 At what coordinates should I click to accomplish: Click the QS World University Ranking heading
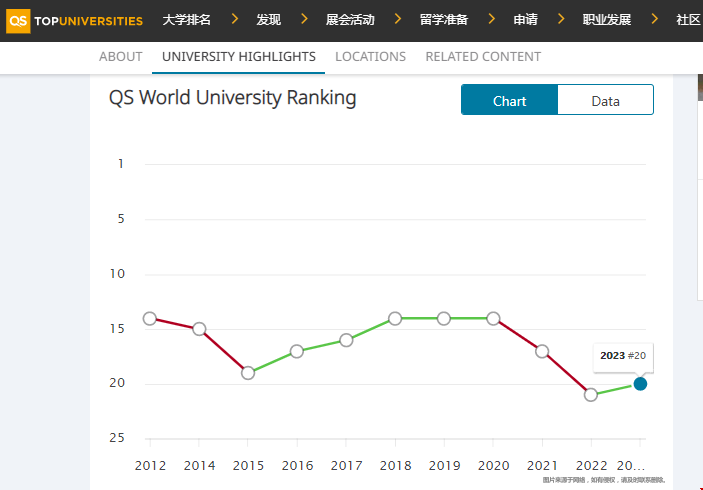233,98
